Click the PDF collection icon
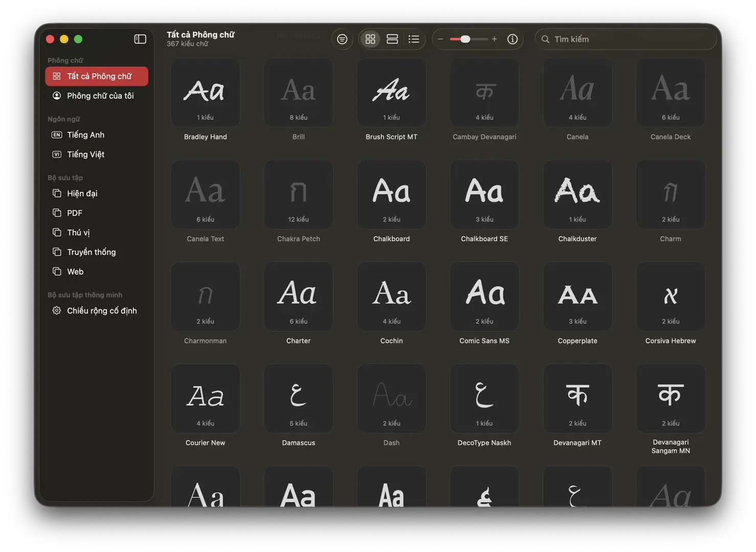The height and width of the screenshot is (552, 756). [x=57, y=213]
